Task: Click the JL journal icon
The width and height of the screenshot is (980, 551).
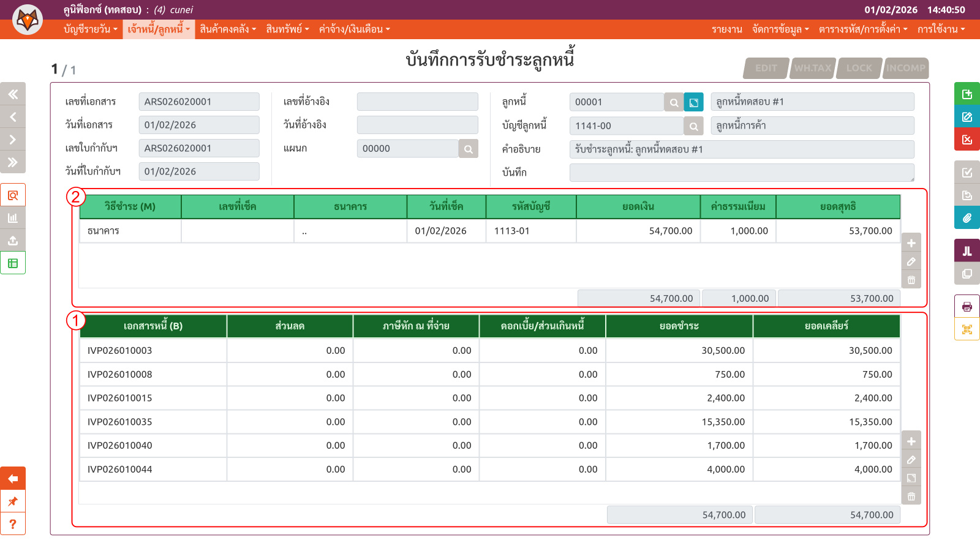Action: 967,251
